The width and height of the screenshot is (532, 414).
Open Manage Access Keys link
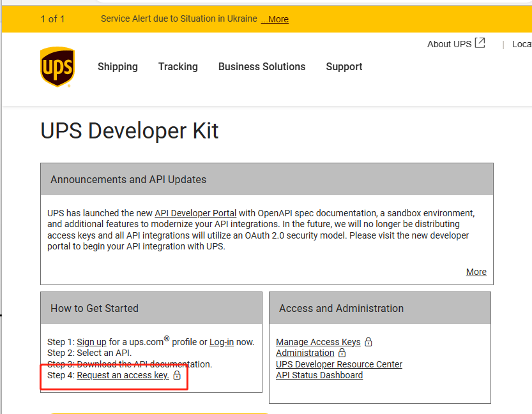pos(318,342)
